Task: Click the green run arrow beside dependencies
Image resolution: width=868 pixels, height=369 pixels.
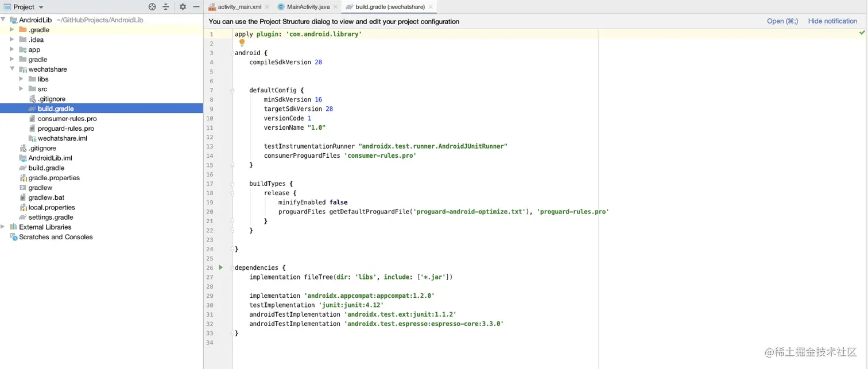Action: (221, 267)
